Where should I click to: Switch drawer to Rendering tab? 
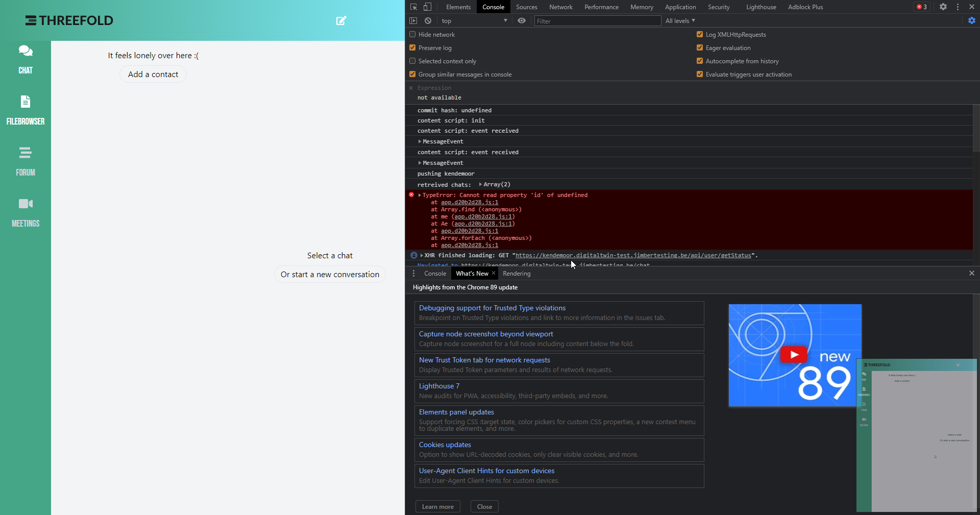pyautogui.click(x=517, y=274)
